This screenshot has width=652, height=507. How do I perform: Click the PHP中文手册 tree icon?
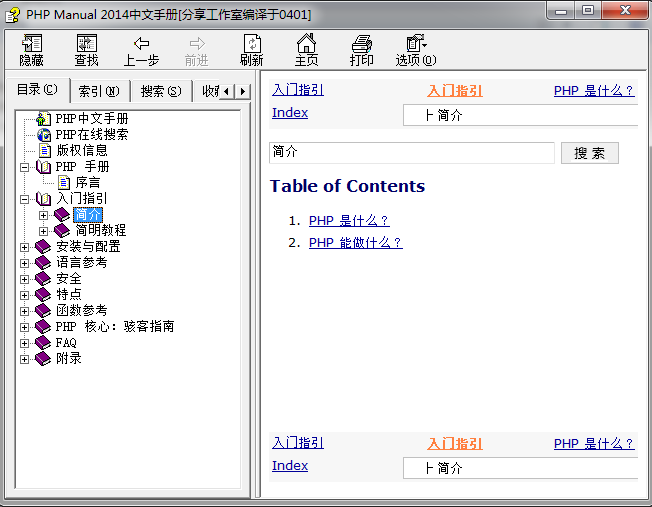[x=43, y=119]
